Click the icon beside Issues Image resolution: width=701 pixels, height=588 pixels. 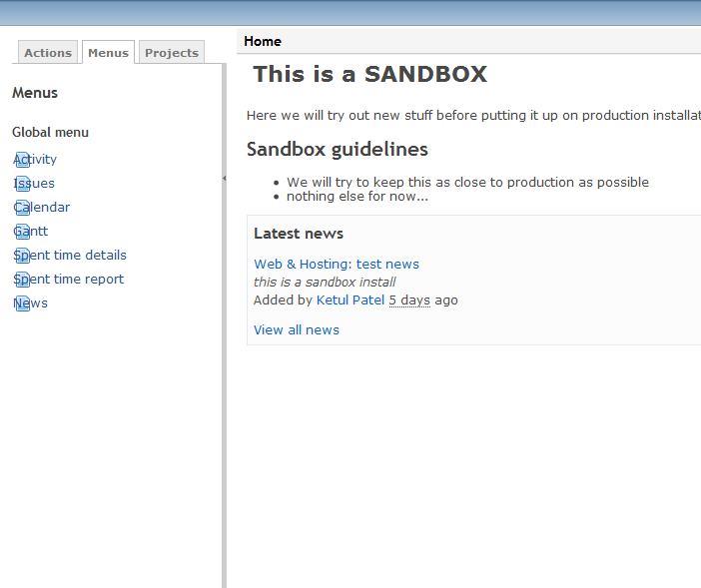point(22,184)
